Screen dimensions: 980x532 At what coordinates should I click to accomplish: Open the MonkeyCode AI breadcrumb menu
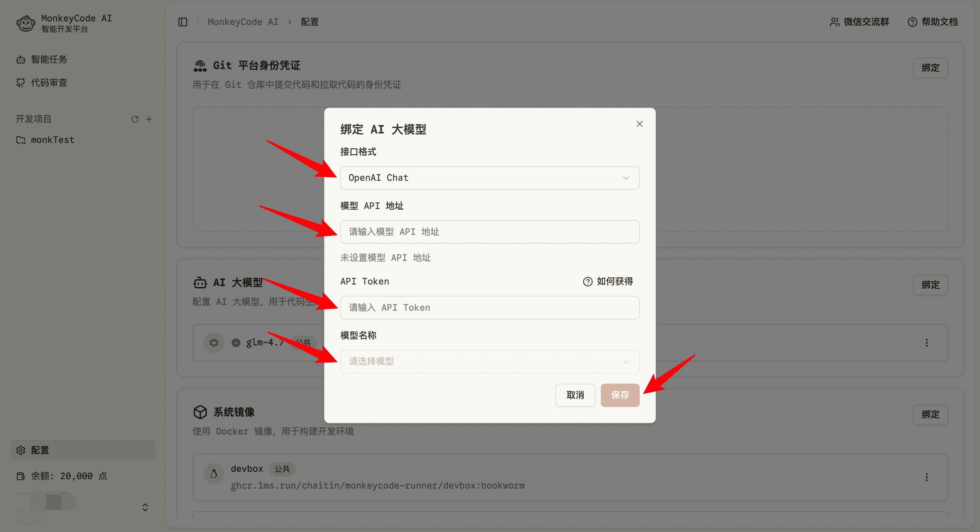pos(243,22)
